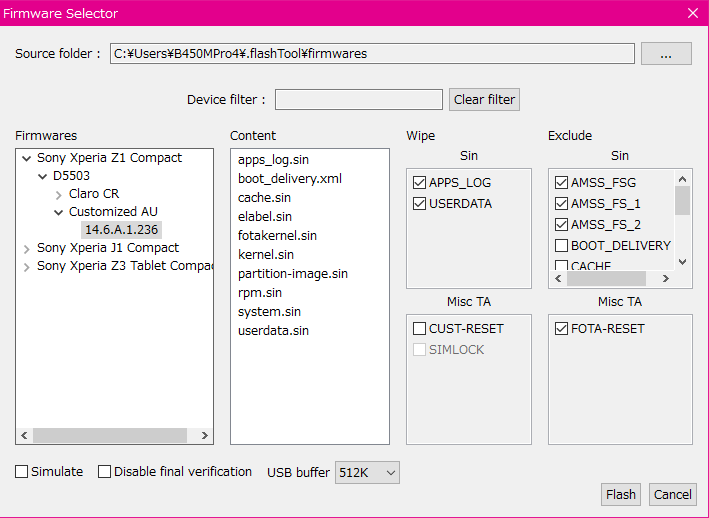Select rpm.sin in Content list

coord(260,292)
